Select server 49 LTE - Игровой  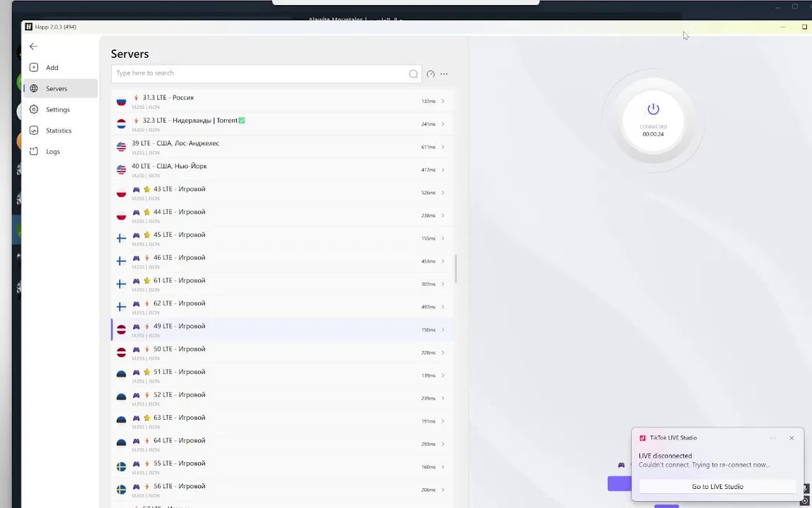pos(282,329)
